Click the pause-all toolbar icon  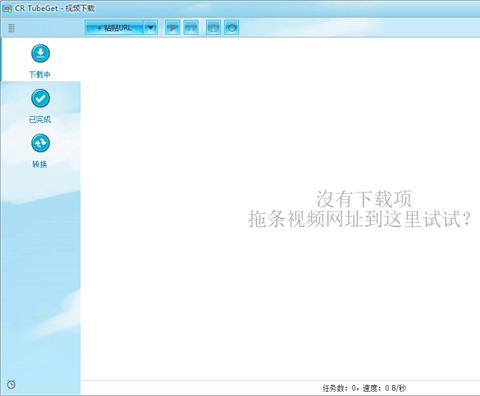point(191,28)
